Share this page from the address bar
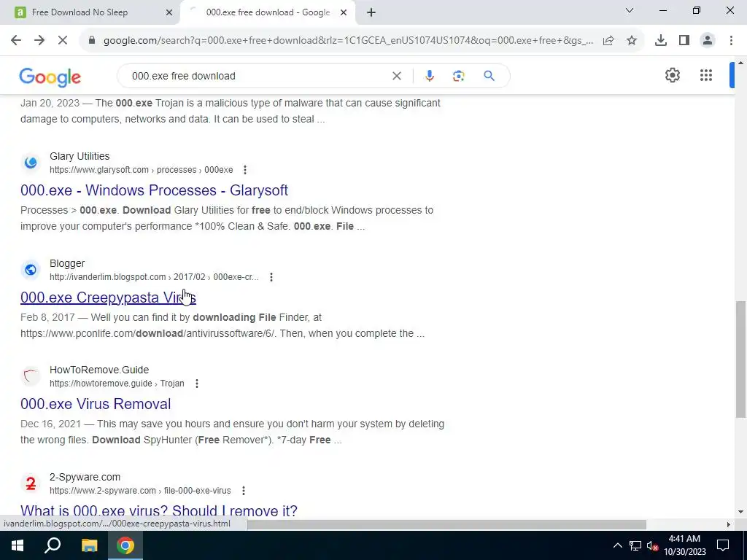747x560 pixels. (x=608, y=41)
